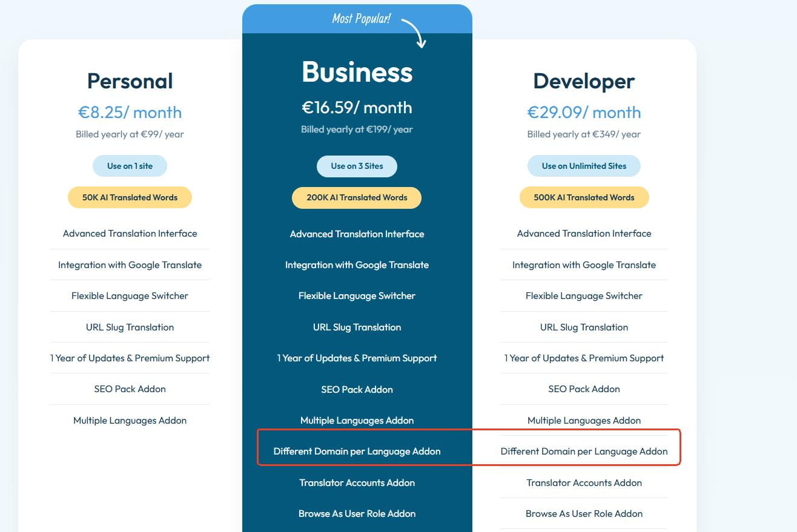This screenshot has height=532, width=797.
Task: Click the '50K AI Translated Words' badge
Action: click(130, 197)
